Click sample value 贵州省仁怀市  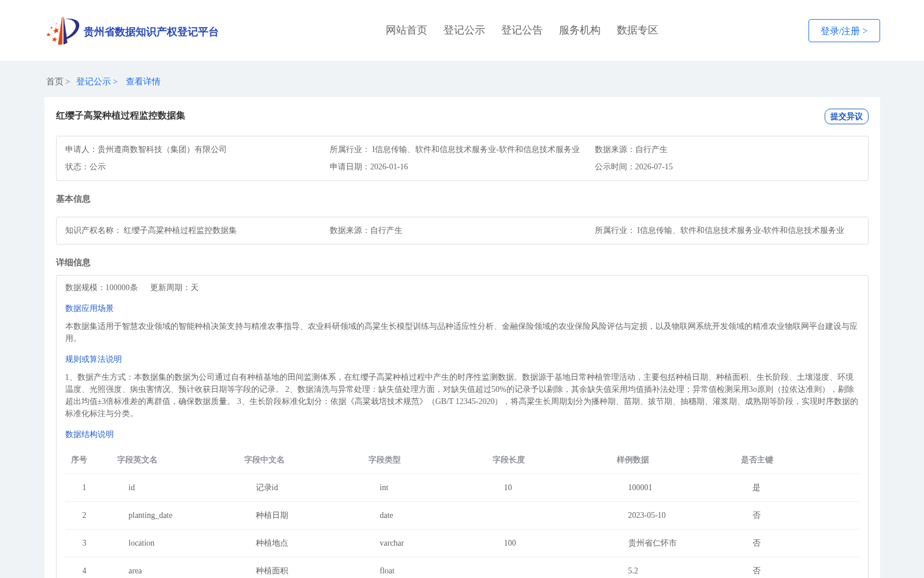point(652,543)
